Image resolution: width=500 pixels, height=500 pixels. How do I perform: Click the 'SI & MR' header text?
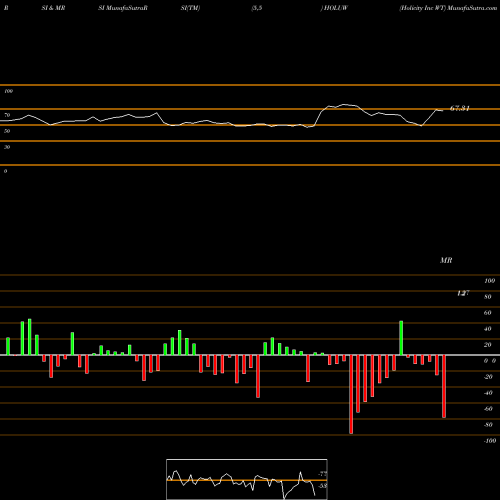[x=53, y=8]
